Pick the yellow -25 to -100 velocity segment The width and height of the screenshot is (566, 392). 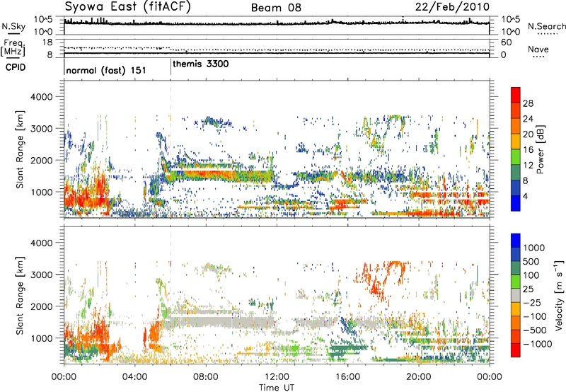(516, 309)
